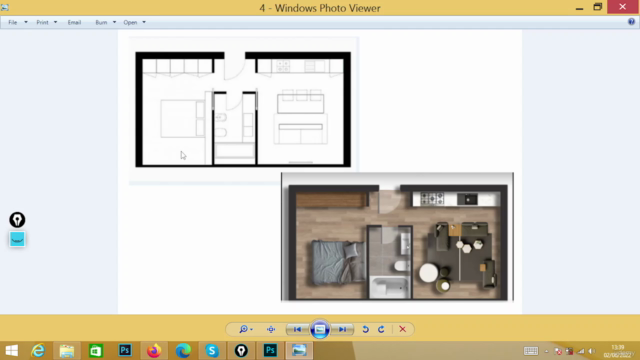This screenshot has height=360, width=640.
Task: Click the Photo Viewer title bar icon
Action: (4, 8)
